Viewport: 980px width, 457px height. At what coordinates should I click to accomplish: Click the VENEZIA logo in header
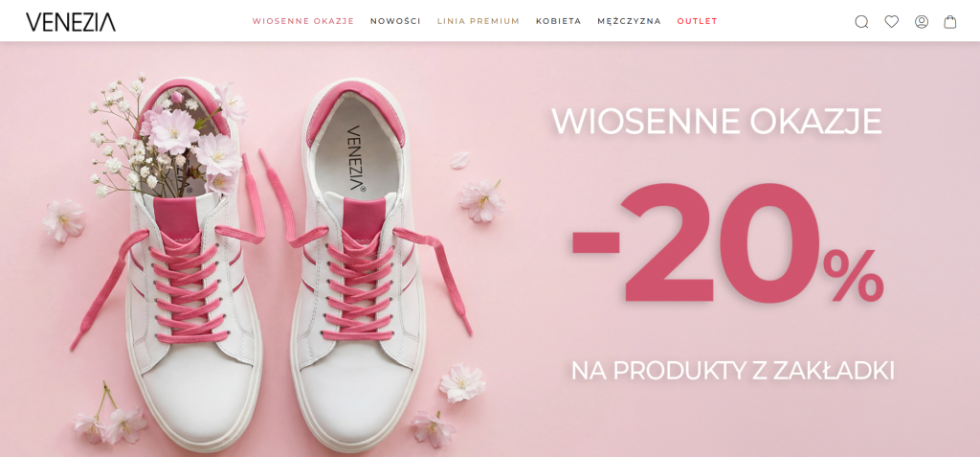[x=71, y=22]
